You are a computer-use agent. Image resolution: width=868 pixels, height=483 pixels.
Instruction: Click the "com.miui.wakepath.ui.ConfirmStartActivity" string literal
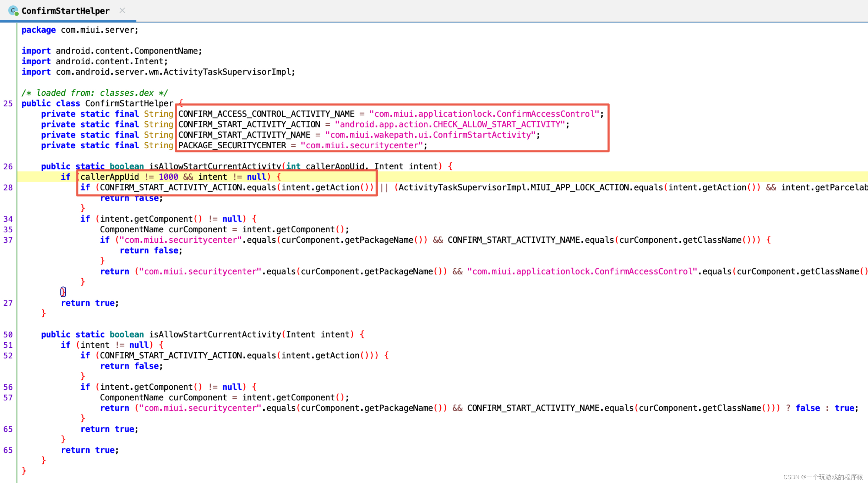pos(430,135)
